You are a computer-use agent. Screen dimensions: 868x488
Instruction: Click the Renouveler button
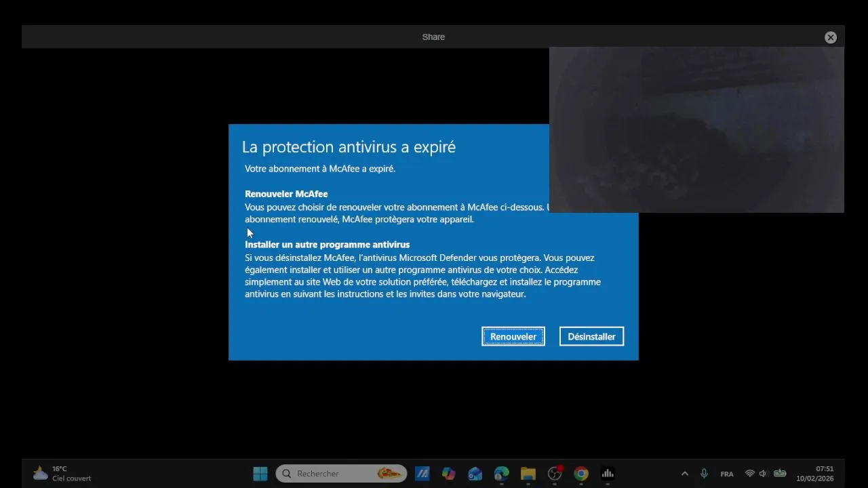pos(513,336)
